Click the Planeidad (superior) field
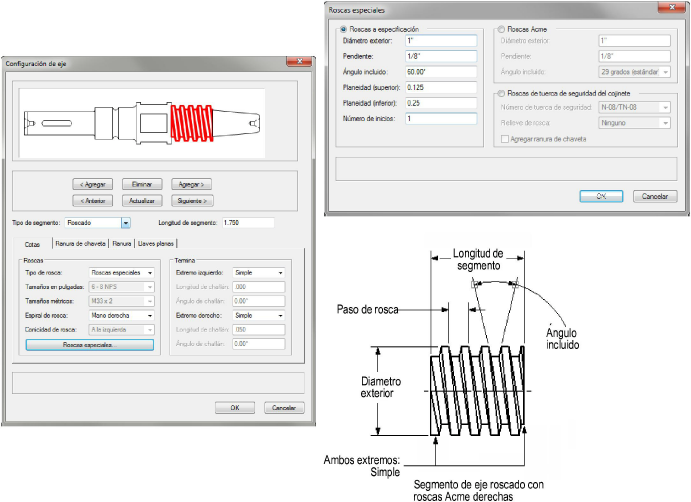 click(x=441, y=87)
